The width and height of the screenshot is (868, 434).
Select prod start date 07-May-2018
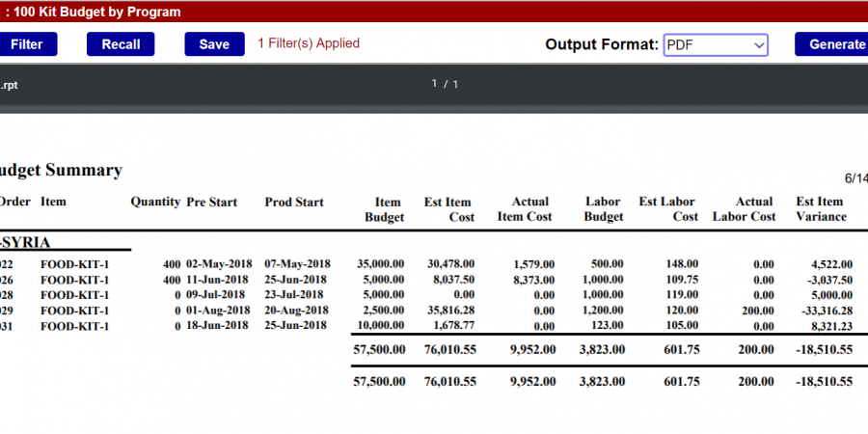(x=297, y=264)
